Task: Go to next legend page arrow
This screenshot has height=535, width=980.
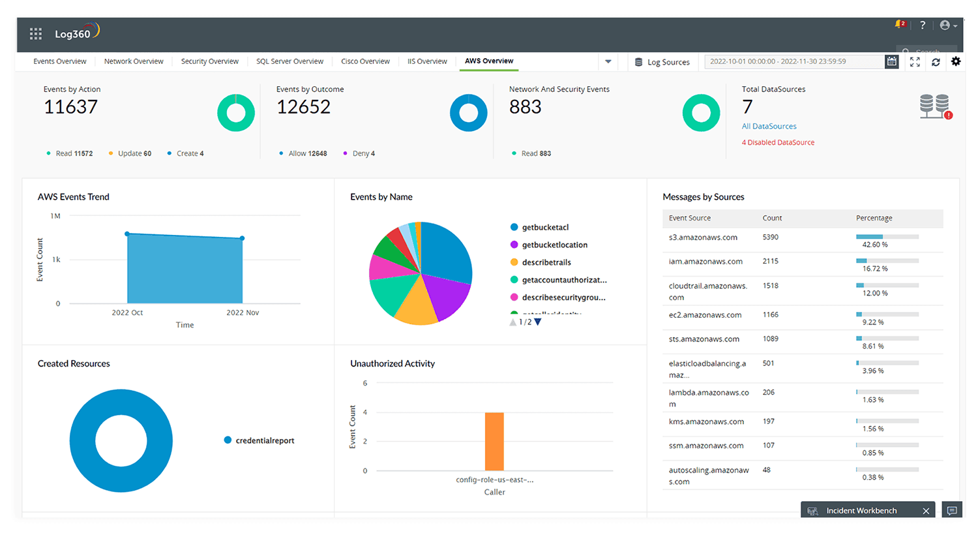Action: click(538, 322)
